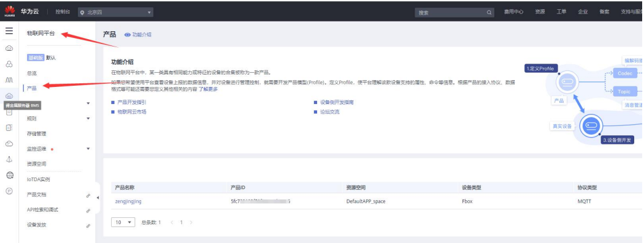Open the hamburger service list menu
This screenshot has width=644, height=243.
(x=9, y=31)
